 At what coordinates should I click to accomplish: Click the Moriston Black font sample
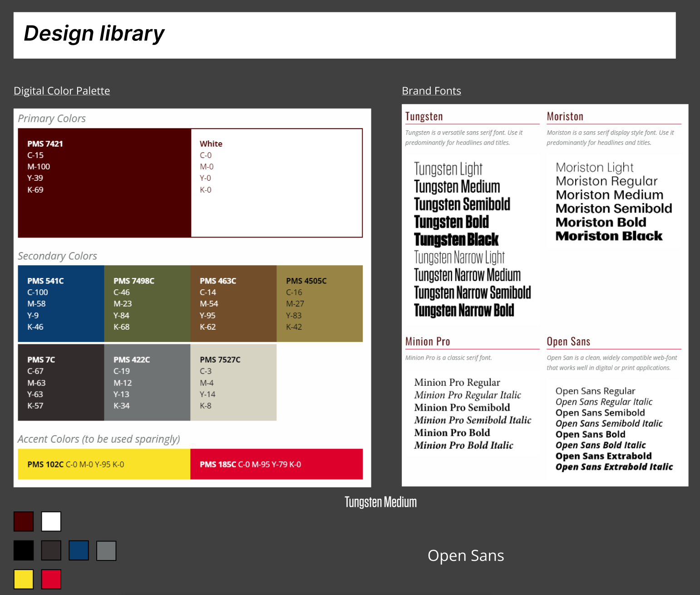(x=609, y=236)
